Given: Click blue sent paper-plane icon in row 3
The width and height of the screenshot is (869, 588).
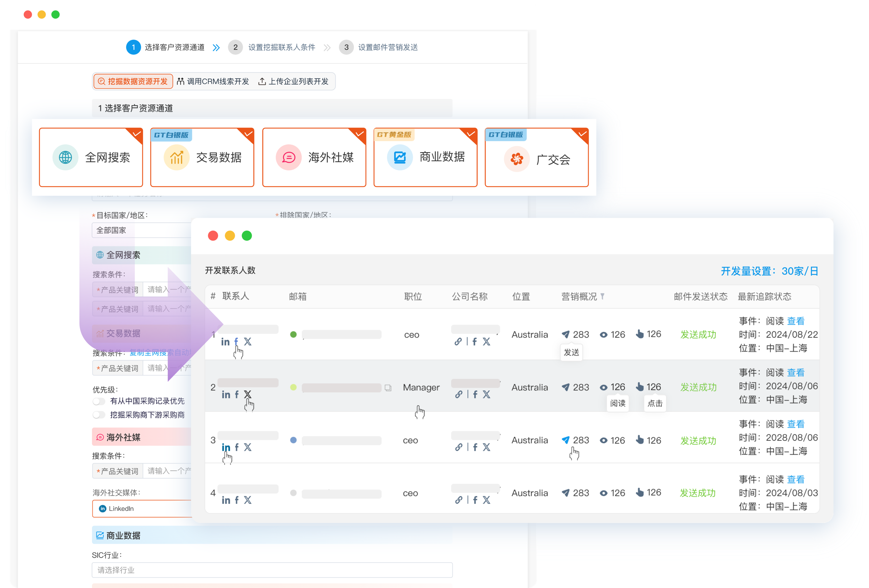Looking at the screenshot, I should pyautogui.click(x=565, y=440).
